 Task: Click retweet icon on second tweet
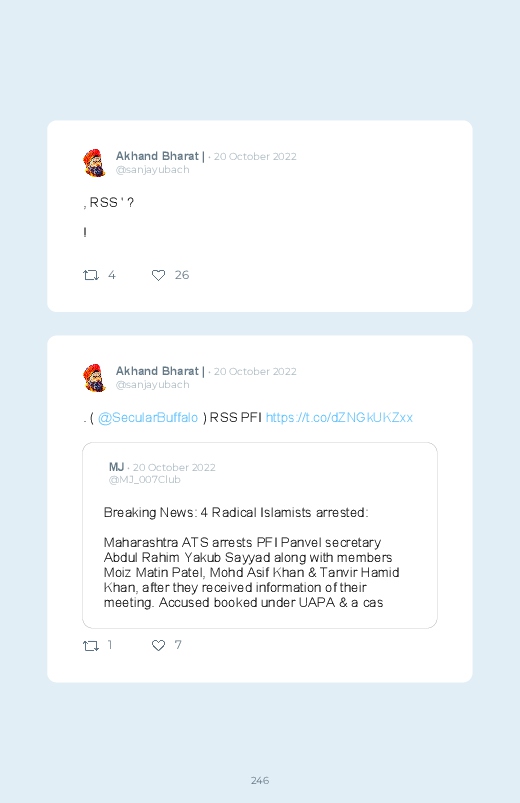point(91,645)
